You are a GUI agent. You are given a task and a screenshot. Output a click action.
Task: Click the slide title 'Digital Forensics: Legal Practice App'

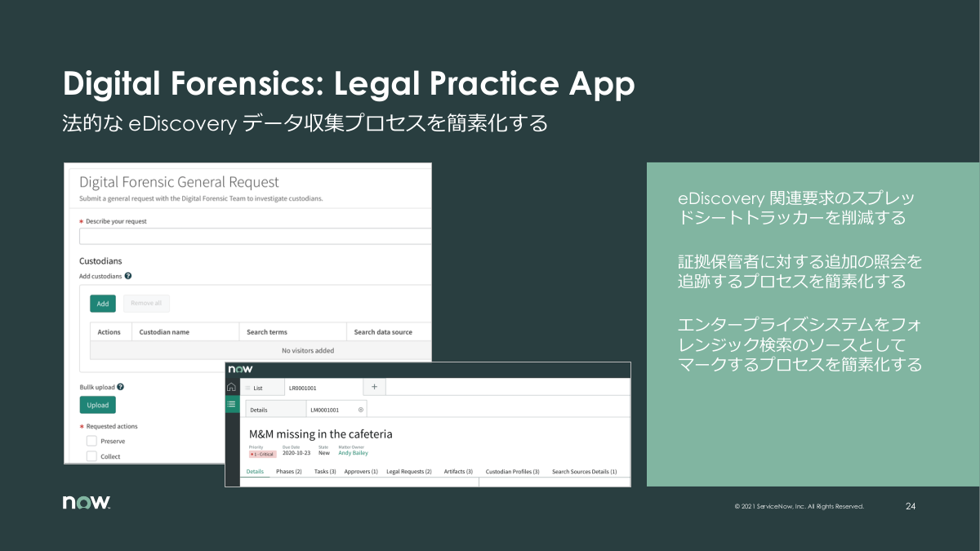coord(349,84)
